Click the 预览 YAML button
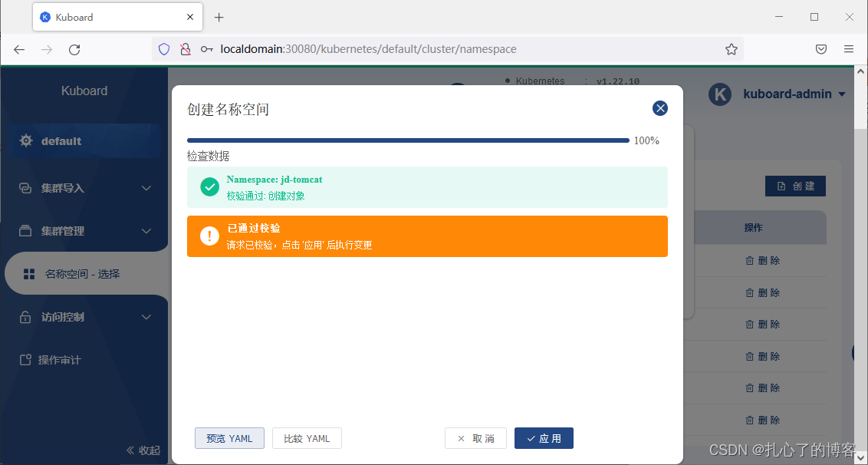 pyautogui.click(x=229, y=437)
